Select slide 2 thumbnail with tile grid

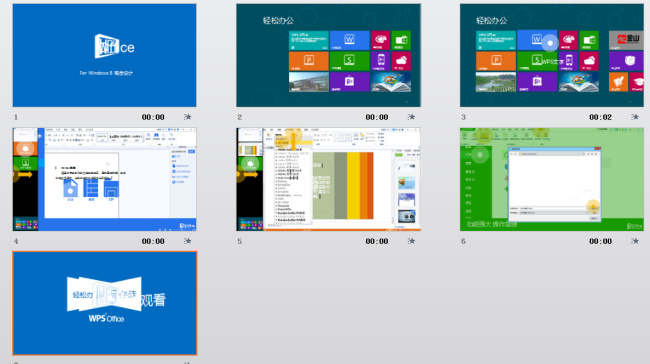coord(328,56)
